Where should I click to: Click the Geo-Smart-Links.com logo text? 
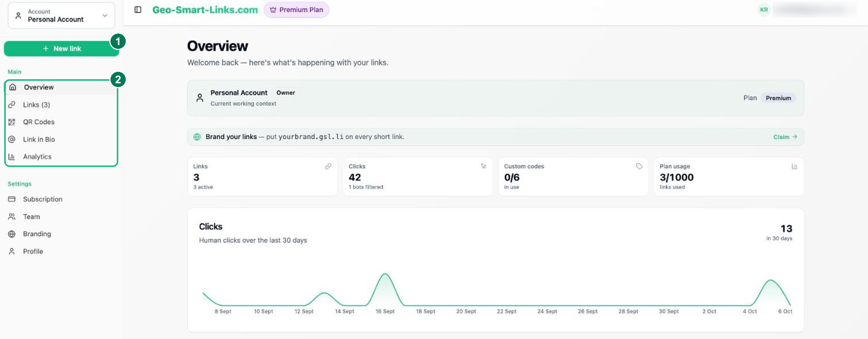pyautogui.click(x=205, y=10)
